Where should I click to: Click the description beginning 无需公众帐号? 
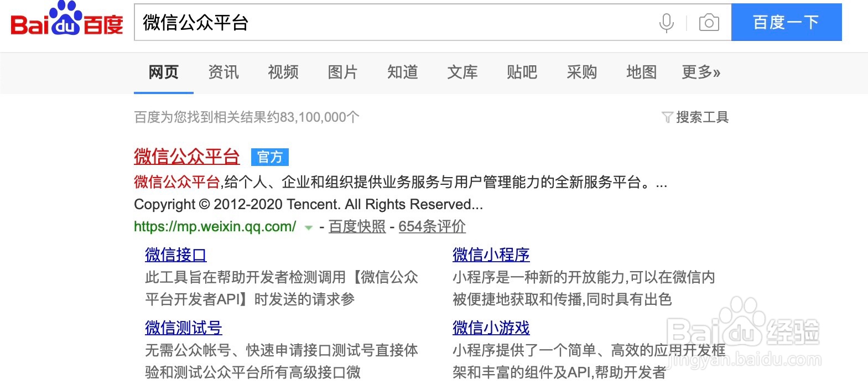tap(282, 361)
